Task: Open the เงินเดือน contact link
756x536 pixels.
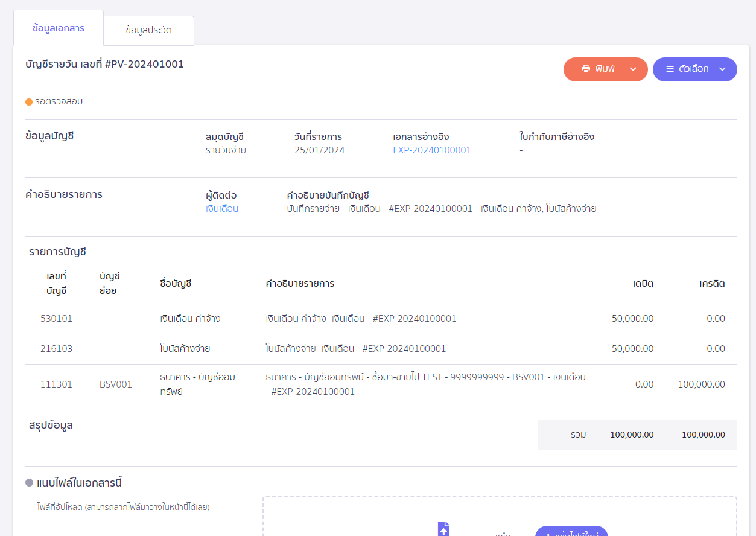Action: click(222, 209)
